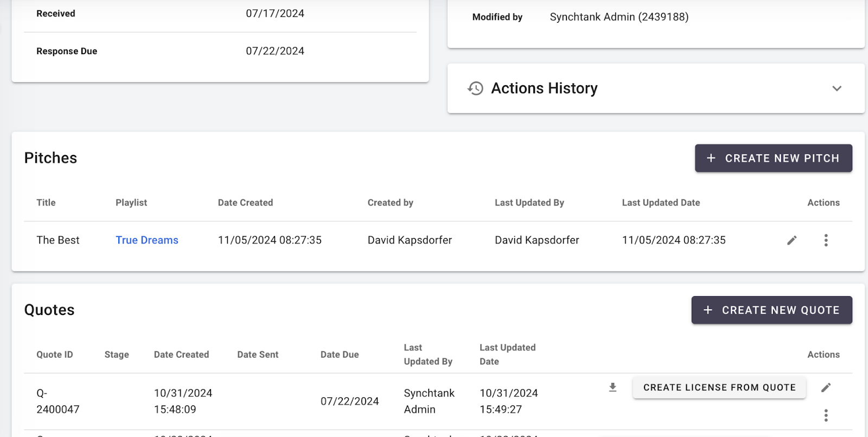Screen dimensions: 868x437
Task: Click the Created by column header
Action: [390, 203]
